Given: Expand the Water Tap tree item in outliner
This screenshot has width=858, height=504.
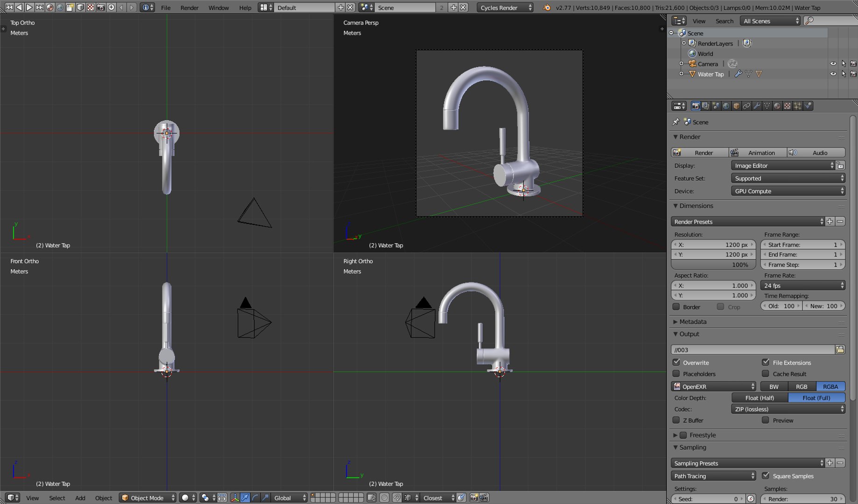Looking at the screenshot, I should click(681, 74).
